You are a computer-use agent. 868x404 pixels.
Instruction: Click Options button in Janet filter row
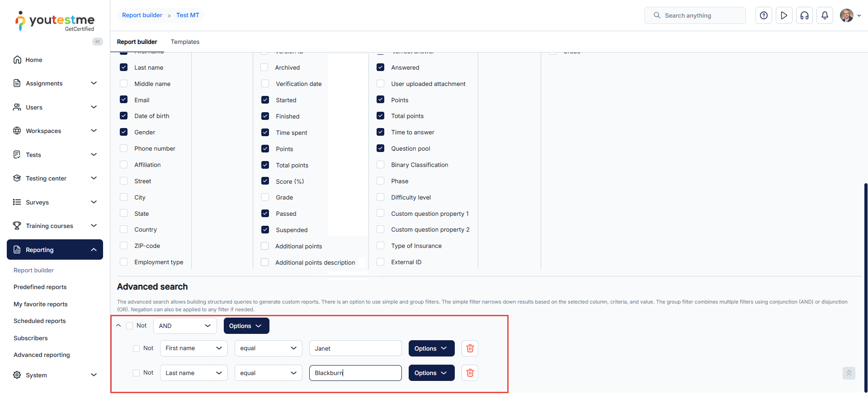click(431, 348)
